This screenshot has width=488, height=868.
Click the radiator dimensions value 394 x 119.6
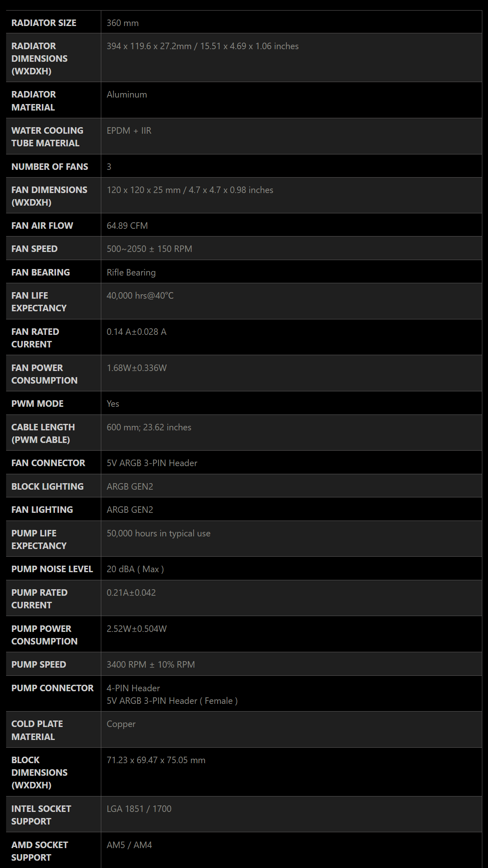pos(203,46)
